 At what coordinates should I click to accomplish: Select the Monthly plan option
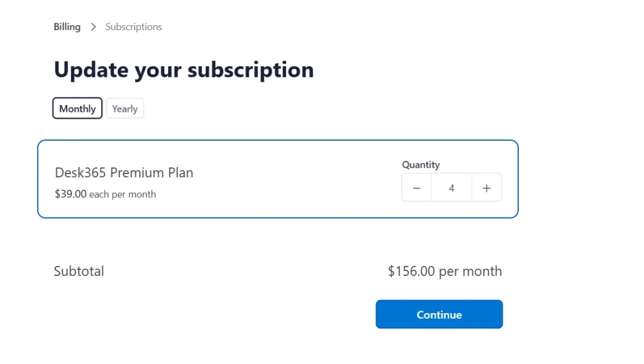[x=77, y=108]
